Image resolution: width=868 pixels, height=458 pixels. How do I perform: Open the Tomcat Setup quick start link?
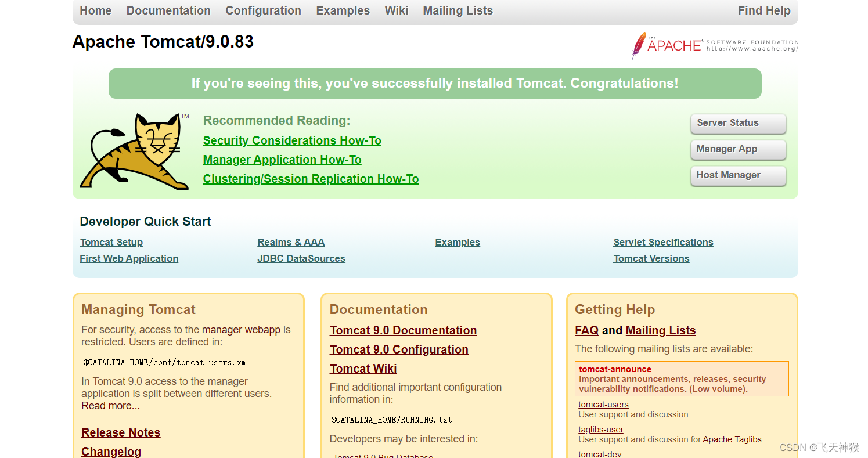111,242
